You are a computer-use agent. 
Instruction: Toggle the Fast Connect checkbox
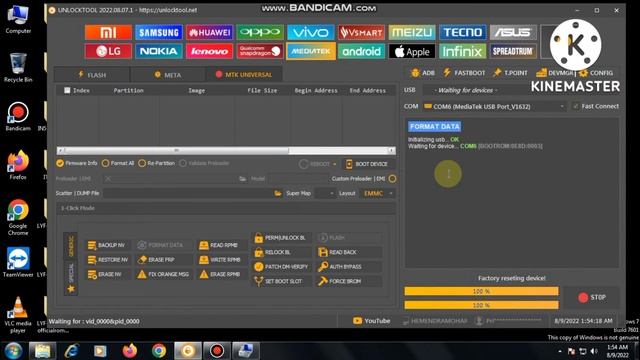(x=576, y=106)
